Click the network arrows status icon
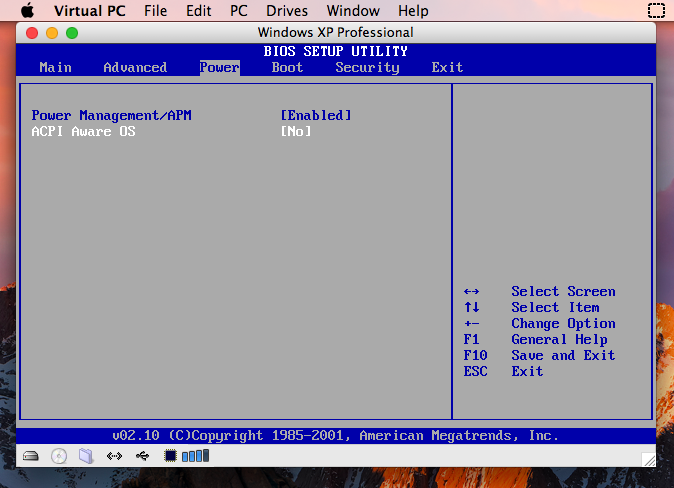674x488 pixels. pos(114,456)
